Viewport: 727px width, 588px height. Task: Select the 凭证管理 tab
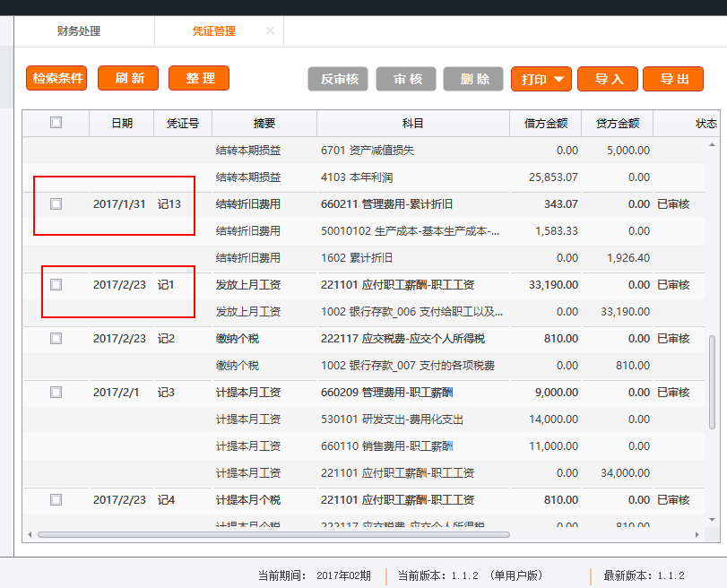[213, 31]
